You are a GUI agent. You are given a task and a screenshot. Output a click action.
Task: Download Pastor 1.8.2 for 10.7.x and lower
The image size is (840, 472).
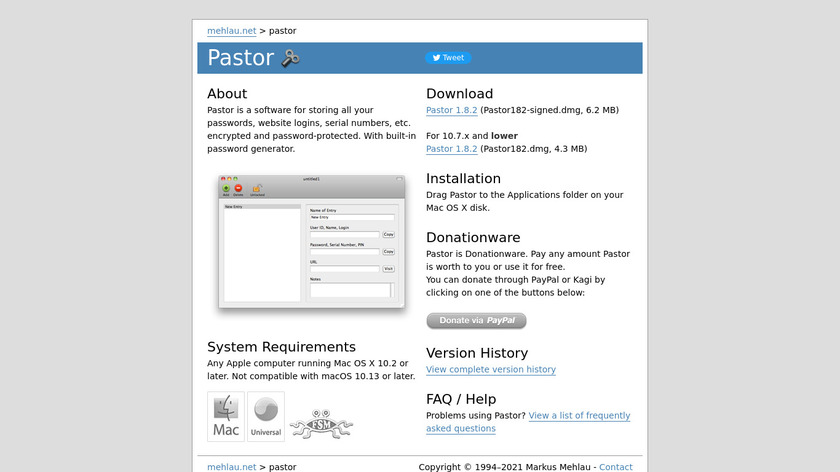tap(452, 149)
